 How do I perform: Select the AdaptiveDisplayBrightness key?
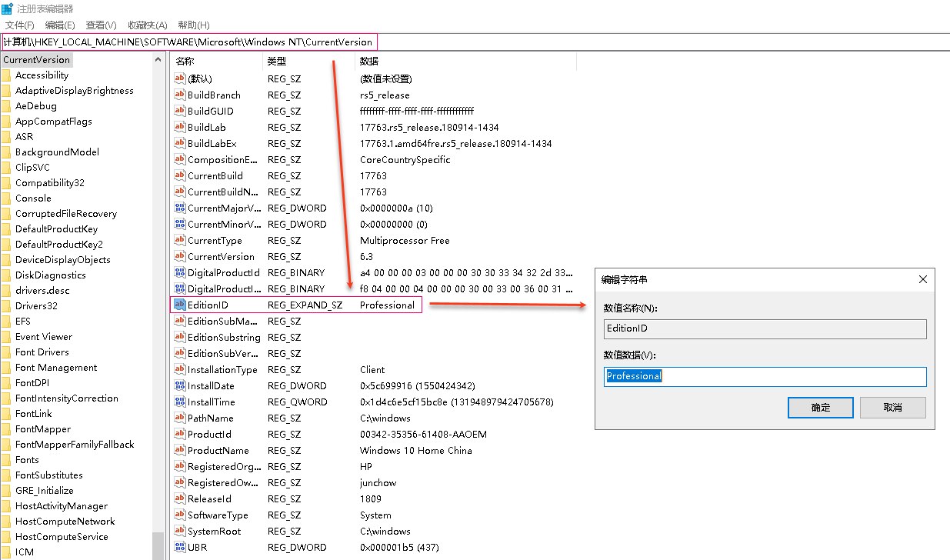point(75,91)
